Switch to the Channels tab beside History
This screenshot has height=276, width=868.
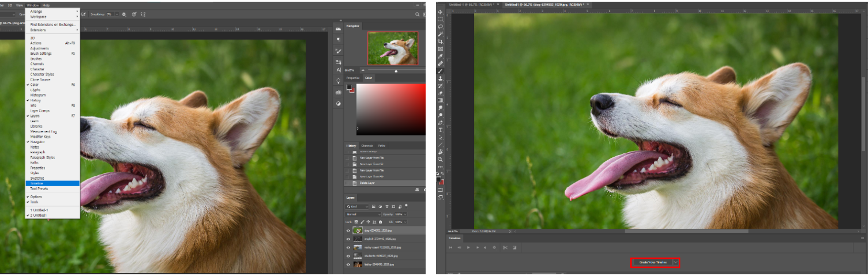click(367, 146)
